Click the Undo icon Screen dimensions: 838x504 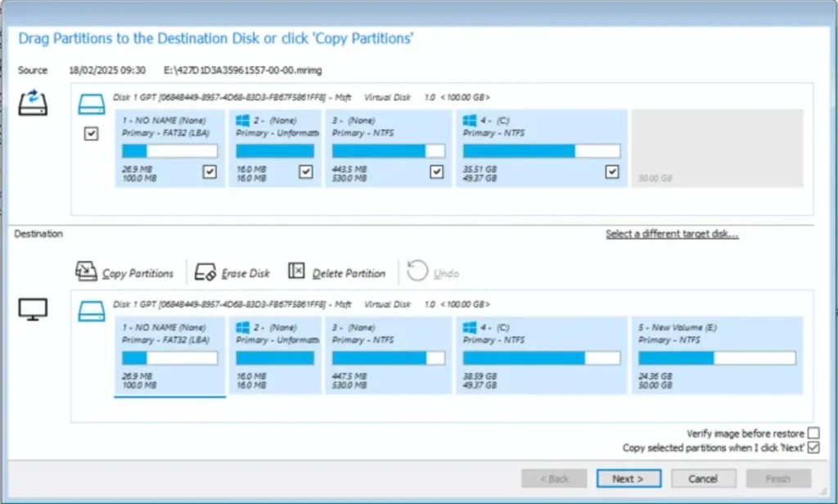pos(418,271)
